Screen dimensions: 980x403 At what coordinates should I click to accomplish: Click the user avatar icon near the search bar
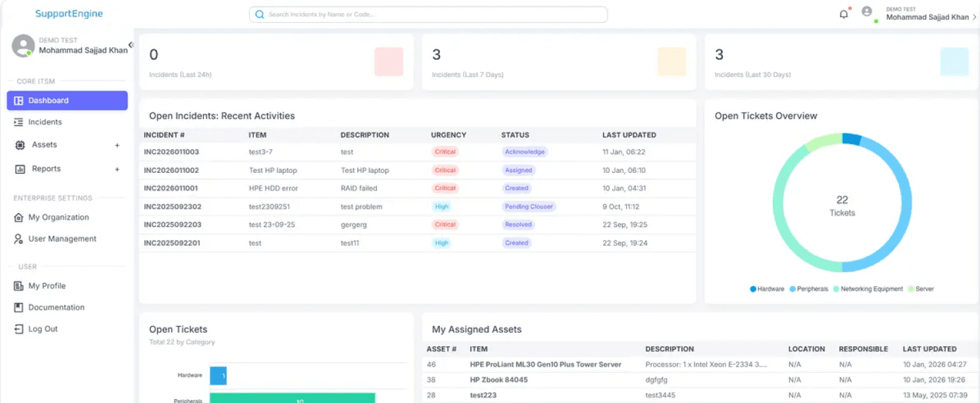pos(866,13)
